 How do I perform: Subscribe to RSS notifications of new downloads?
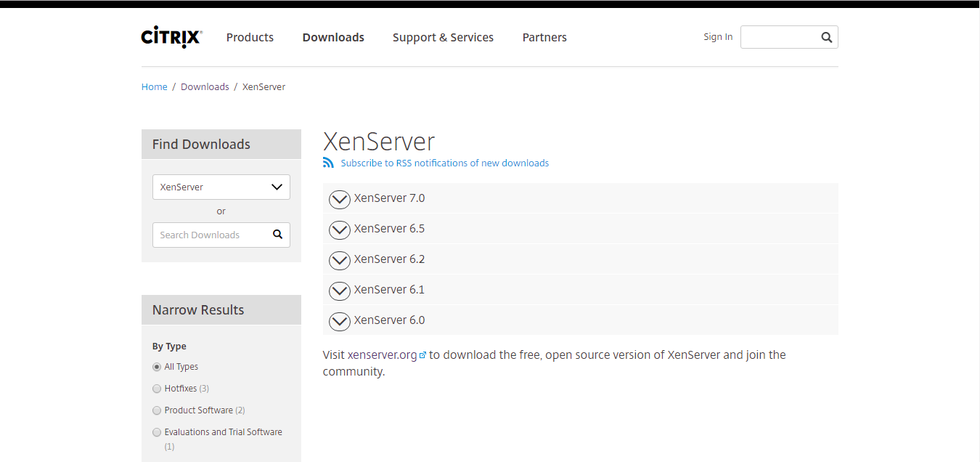pos(445,163)
